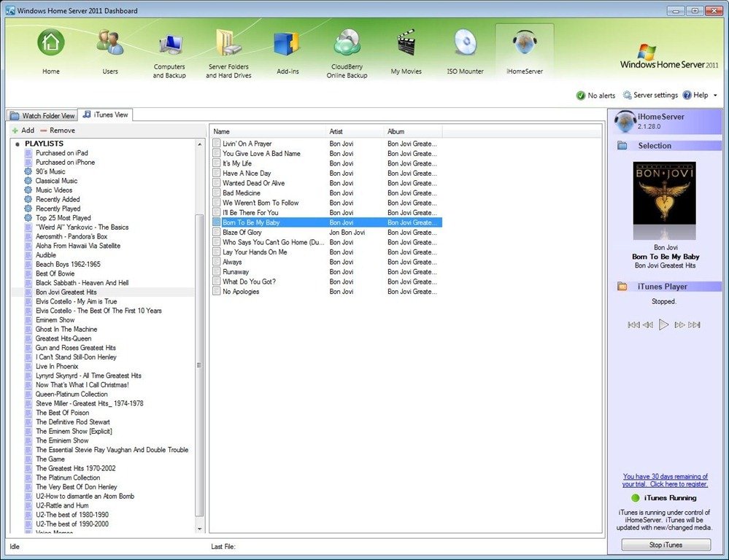729x560 pixels.
Task: Open the trial registration link
Action: pyautogui.click(x=666, y=480)
